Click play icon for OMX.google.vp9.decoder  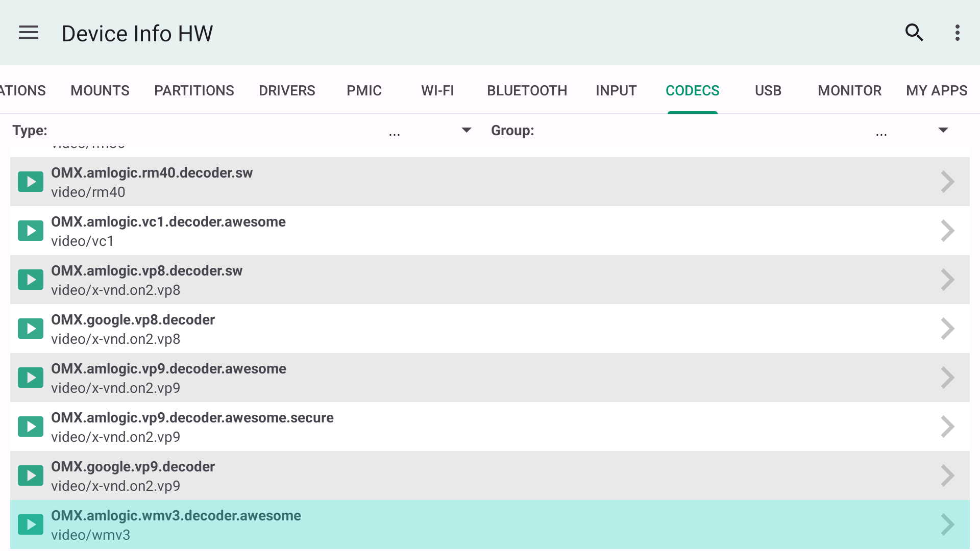(31, 475)
